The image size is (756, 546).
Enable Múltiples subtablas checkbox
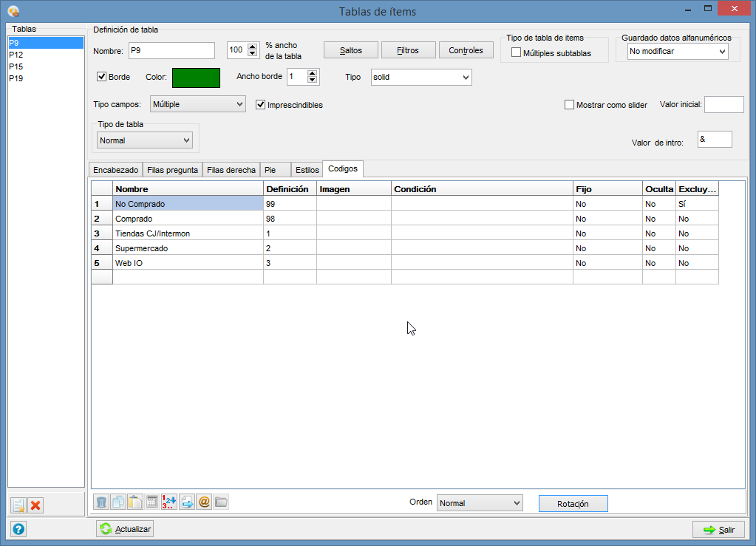[x=516, y=52]
